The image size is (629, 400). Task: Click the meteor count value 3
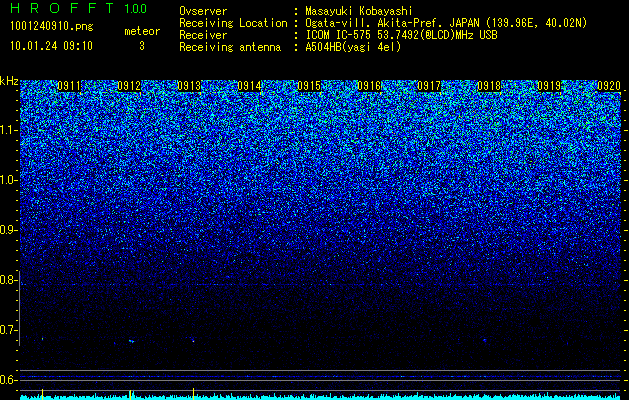[142, 46]
